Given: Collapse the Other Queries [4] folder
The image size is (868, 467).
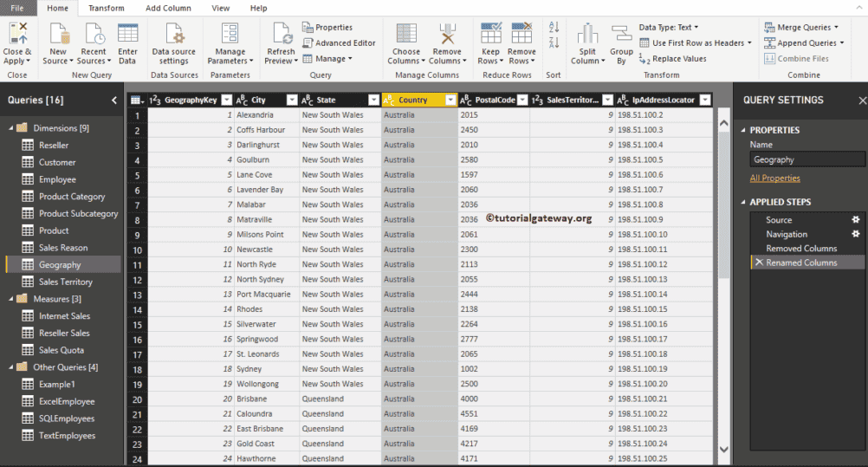Looking at the screenshot, I should pyautogui.click(x=10, y=366).
